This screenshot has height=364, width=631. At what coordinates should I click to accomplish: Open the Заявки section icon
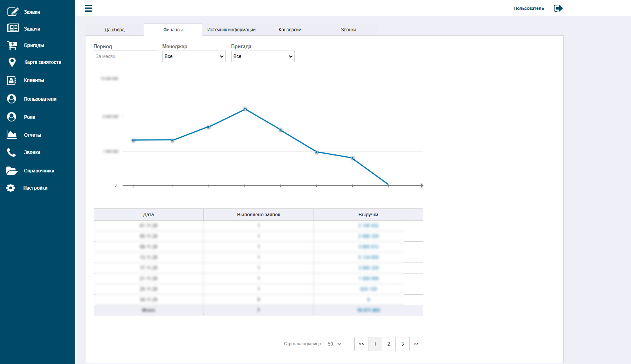pos(13,12)
